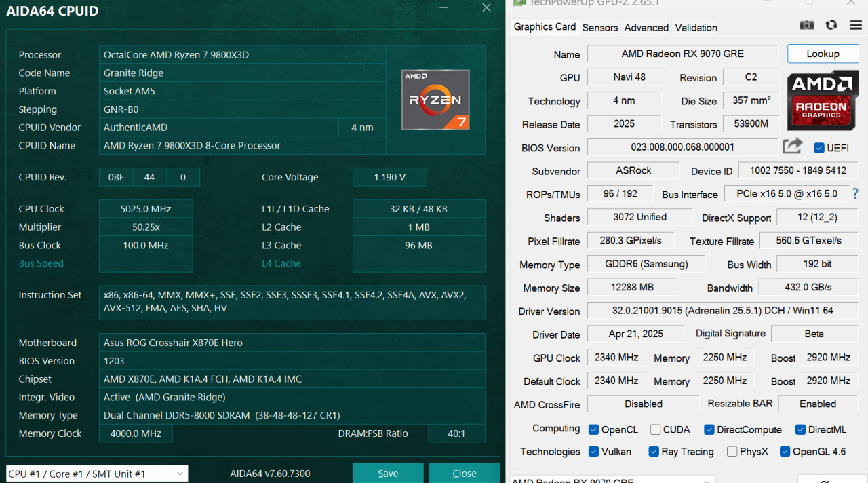868x483 pixels.
Task: Toggle the DirectML checkbox
Action: 800,429
